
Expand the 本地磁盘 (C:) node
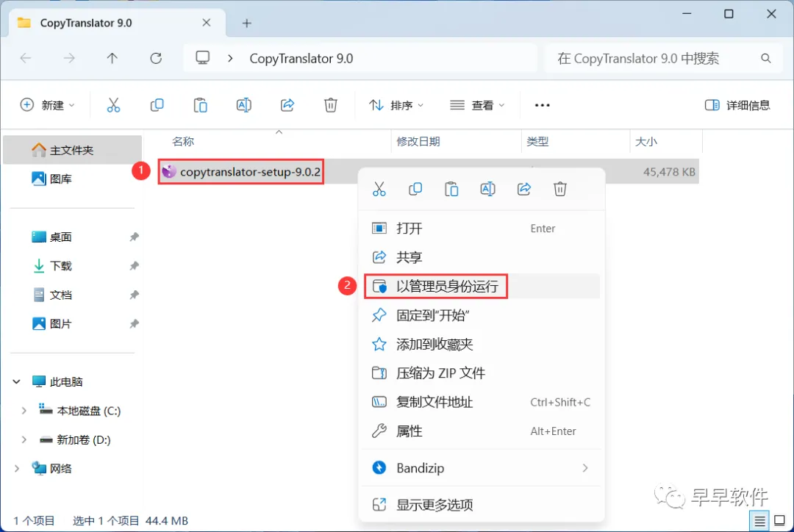[24, 411]
